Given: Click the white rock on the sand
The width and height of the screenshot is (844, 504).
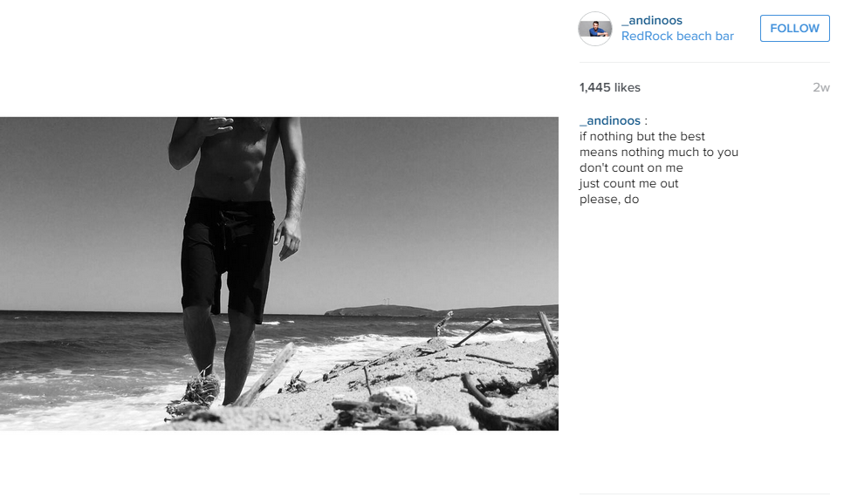Looking at the screenshot, I should (395, 398).
